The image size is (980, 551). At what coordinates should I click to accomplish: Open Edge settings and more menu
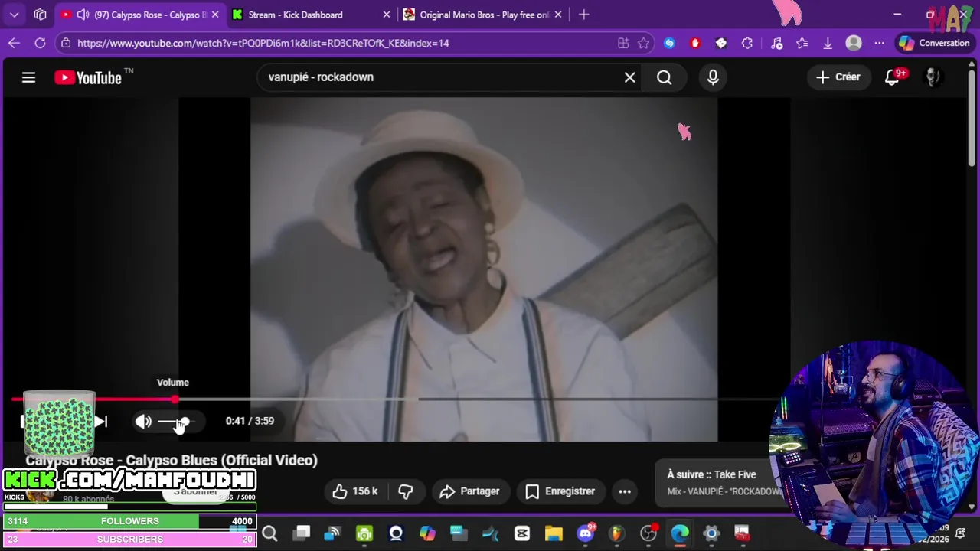point(879,43)
